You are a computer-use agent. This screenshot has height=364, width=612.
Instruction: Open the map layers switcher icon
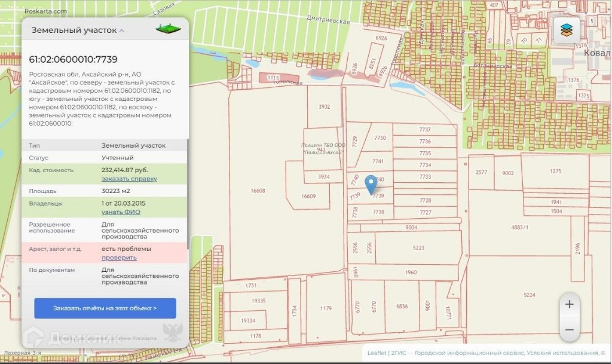pos(567,30)
